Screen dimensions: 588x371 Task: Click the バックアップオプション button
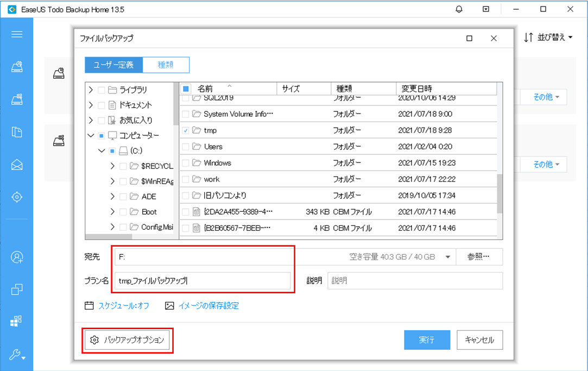coord(128,340)
